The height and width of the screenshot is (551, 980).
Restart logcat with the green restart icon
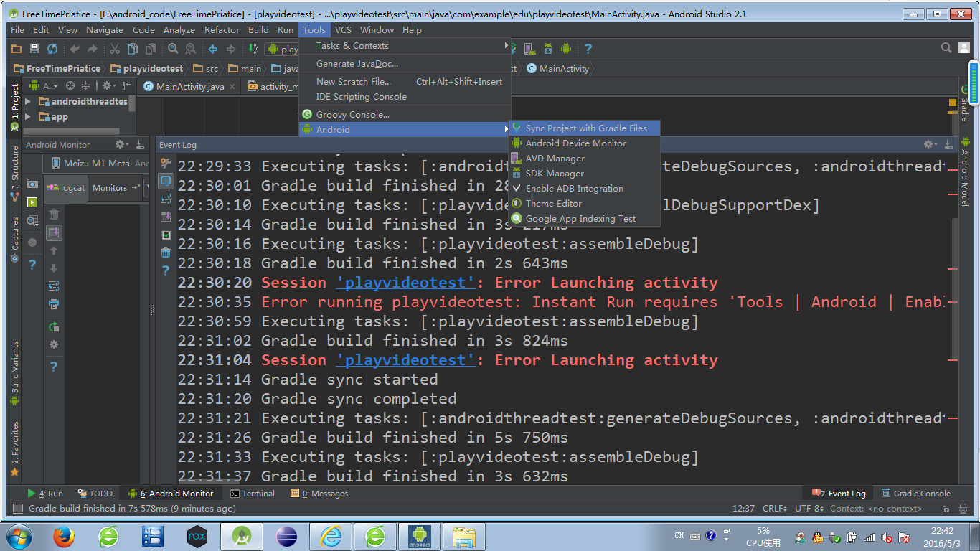(x=54, y=326)
